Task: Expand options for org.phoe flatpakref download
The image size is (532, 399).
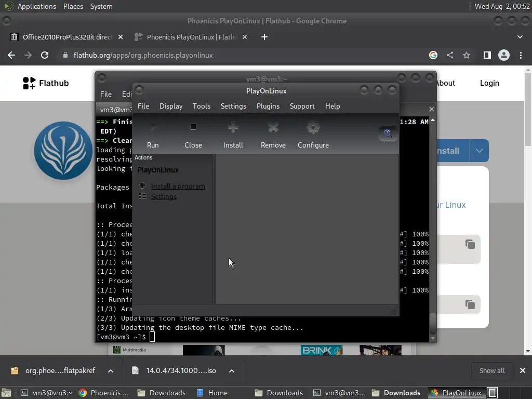Action: tap(111, 371)
